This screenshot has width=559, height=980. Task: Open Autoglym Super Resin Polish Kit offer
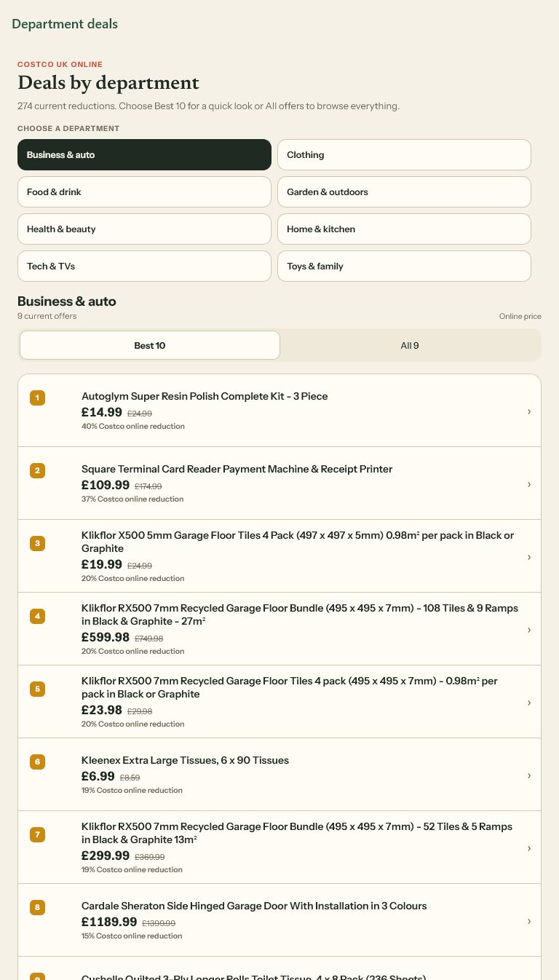[279, 411]
